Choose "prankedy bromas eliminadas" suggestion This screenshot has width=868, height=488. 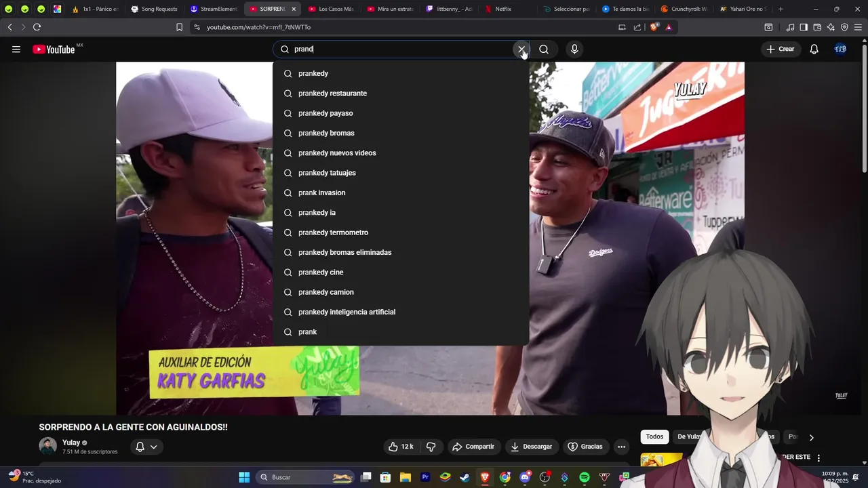401,252
